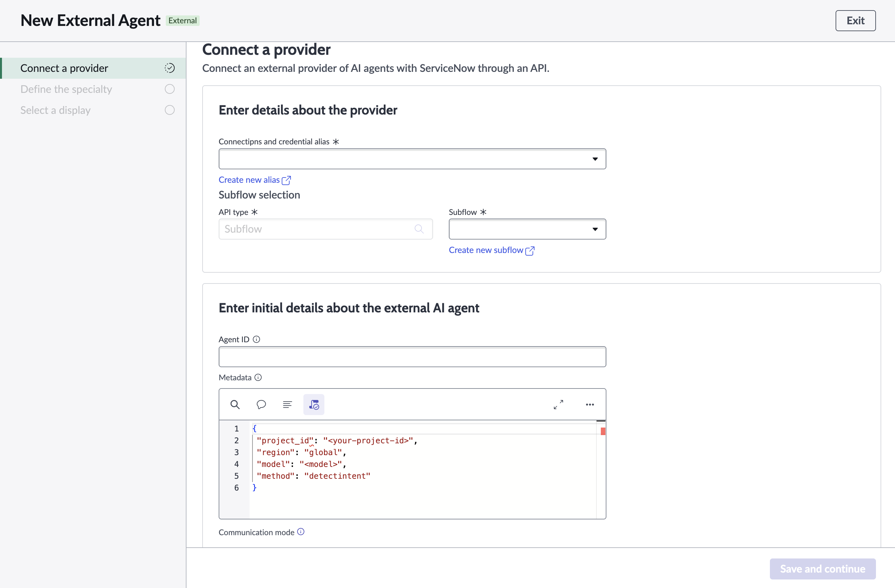The width and height of the screenshot is (895, 588).
Task: Click the "region": "global" line in editor
Action: [301, 452]
